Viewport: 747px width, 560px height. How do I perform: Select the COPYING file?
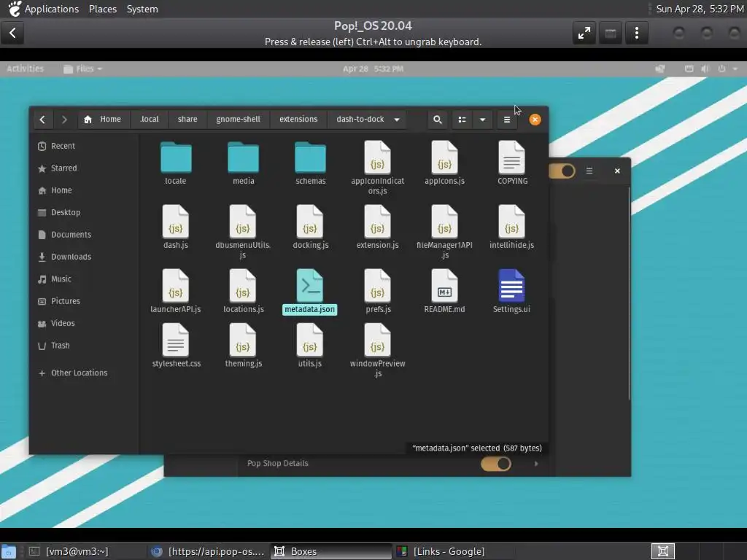tap(512, 163)
